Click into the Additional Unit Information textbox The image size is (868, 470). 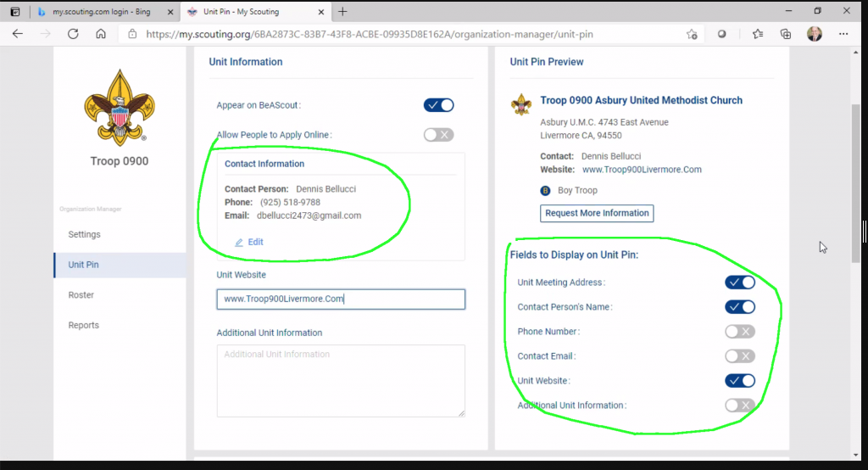click(x=341, y=380)
